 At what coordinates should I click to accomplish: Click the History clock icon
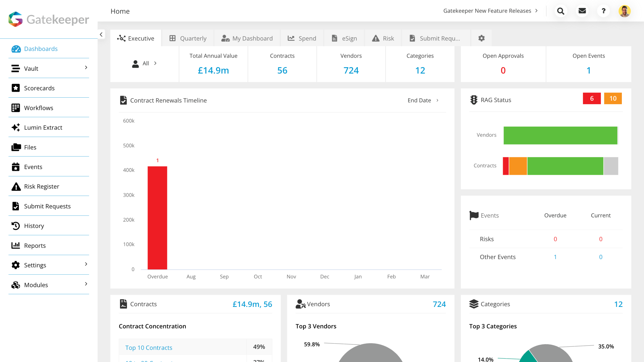coord(16,226)
